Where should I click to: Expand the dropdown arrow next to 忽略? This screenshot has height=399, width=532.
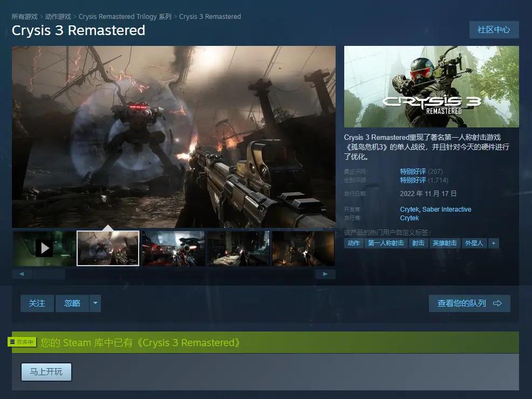[x=96, y=303]
